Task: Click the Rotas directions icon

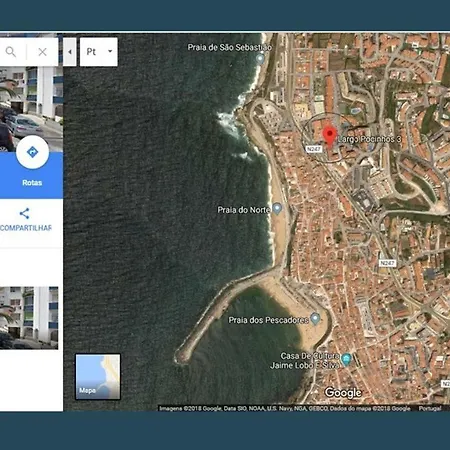Action: (32, 152)
